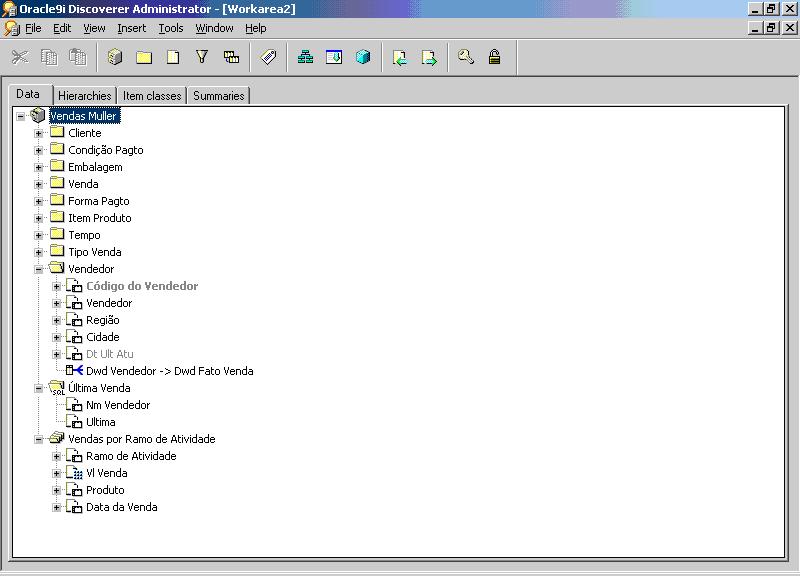This screenshot has height=576, width=800.
Task: Collapse the Vendedor folder node
Action: coord(39,269)
